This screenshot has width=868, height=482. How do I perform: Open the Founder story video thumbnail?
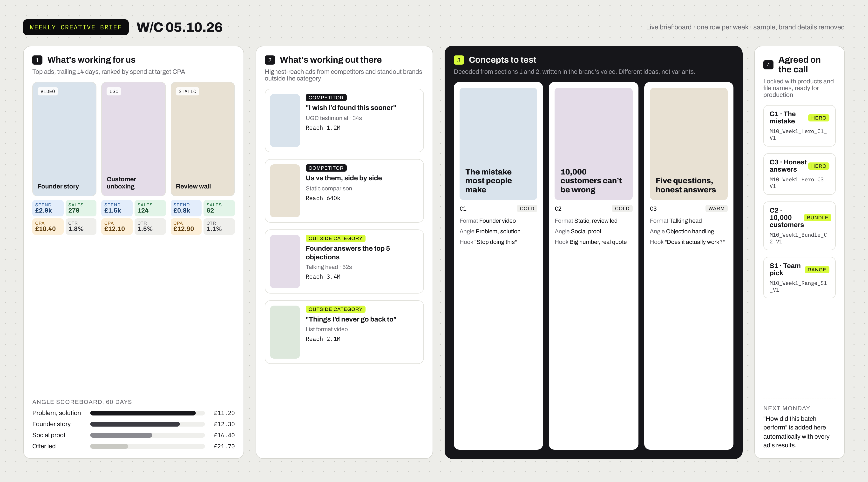coord(64,139)
